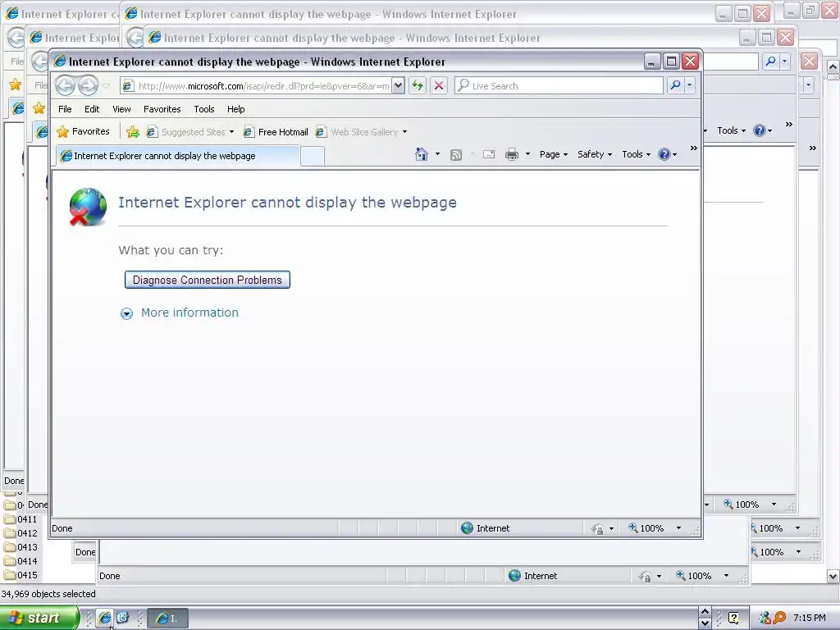The image size is (840, 630).
Task: Click Diagnose Connection Problems button
Action: 208,280
